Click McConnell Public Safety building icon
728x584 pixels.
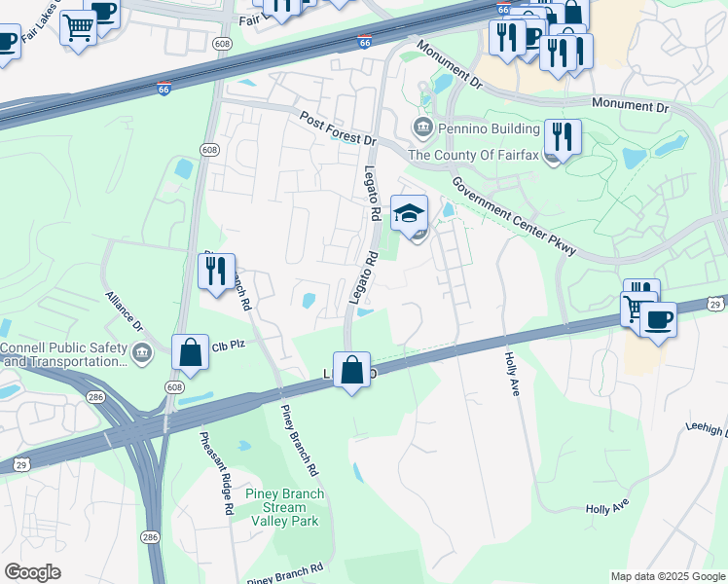[x=142, y=354]
